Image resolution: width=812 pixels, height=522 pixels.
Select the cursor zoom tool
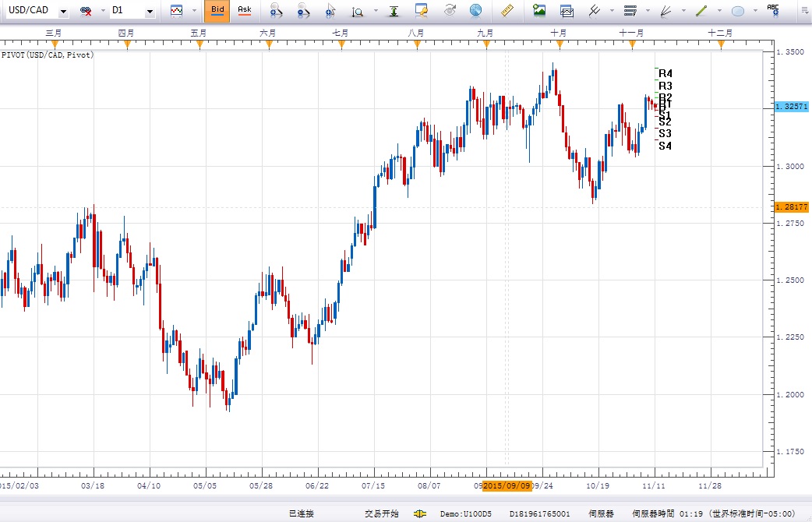330,11
